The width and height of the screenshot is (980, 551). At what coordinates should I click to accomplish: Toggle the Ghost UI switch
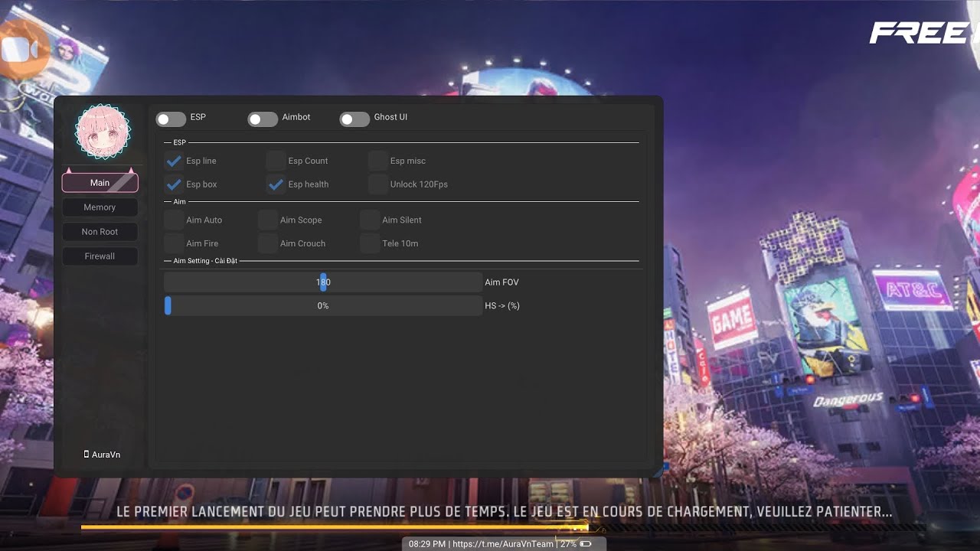coord(354,119)
